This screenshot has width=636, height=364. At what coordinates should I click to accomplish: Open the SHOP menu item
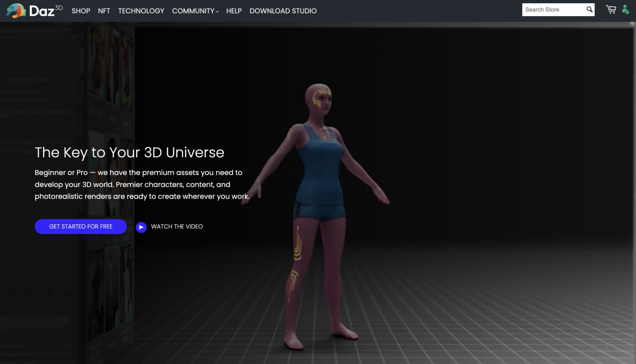[81, 11]
